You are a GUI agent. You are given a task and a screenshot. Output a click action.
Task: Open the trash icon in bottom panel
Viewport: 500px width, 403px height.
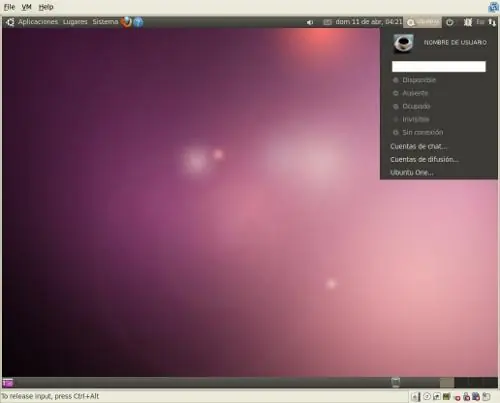(396, 382)
